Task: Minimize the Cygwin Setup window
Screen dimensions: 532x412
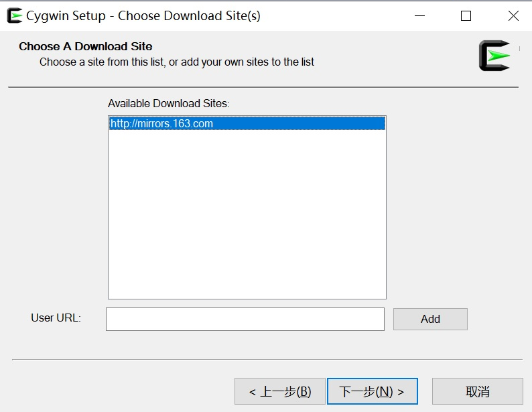Action: [419, 15]
